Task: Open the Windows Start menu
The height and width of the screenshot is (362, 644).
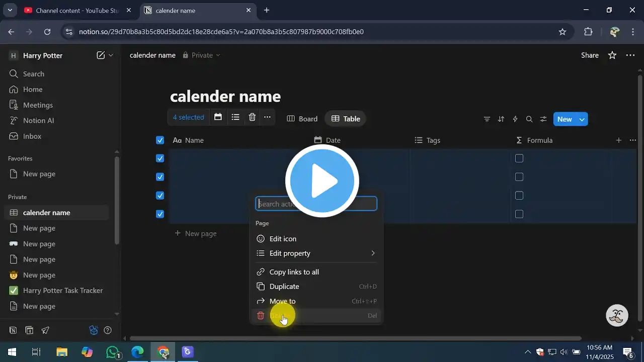Action: [12, 352]
